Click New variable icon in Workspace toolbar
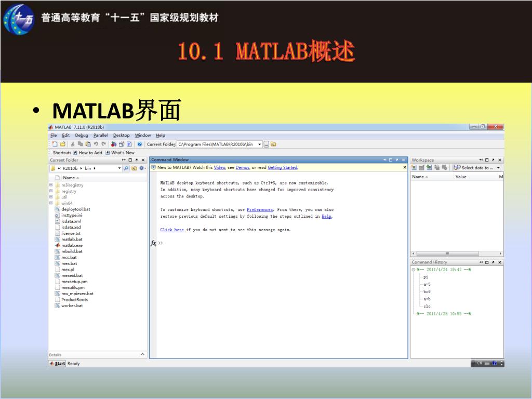Viewport: 532px width, 399px height. pyautogui.click(x=414, y=168)
